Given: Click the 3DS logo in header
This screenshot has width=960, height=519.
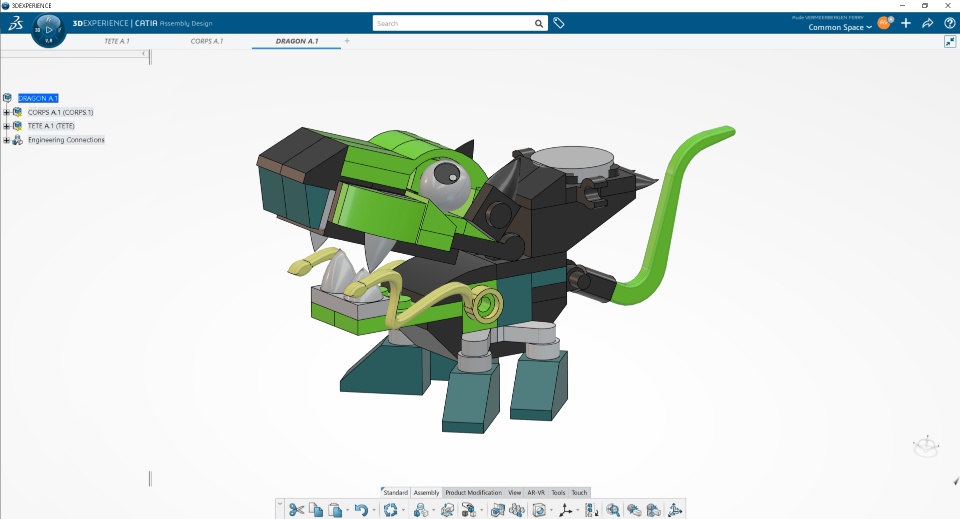Looking at the screenshot, I should pos(15,24).
